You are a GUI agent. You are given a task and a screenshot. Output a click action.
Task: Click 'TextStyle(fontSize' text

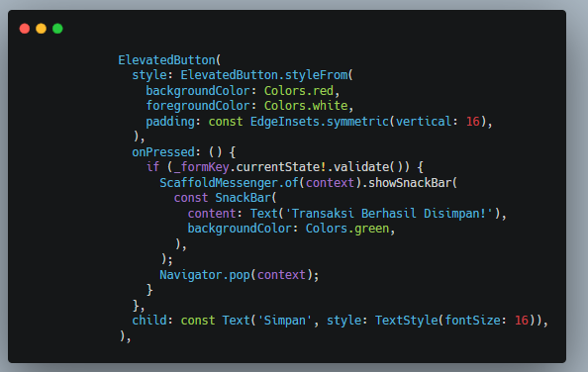click(438, 321)
